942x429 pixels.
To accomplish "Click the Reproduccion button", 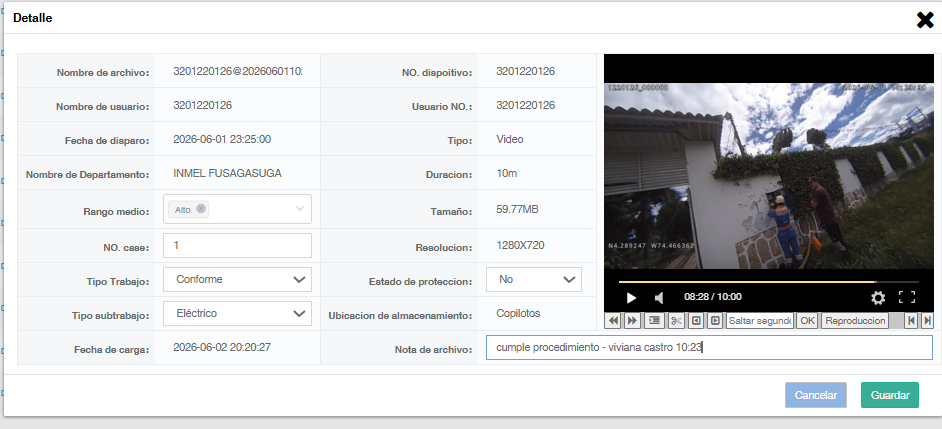I will (855, 321).
